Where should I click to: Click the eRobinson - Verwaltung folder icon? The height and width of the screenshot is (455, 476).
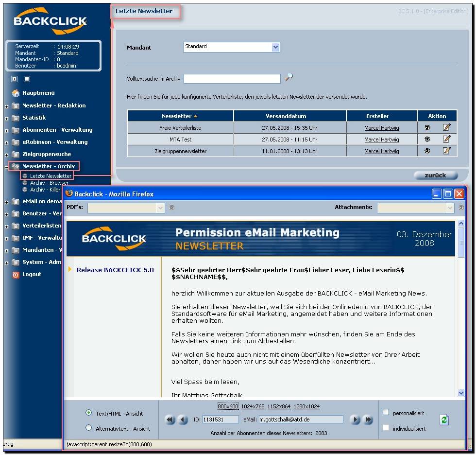click(x=16, y=142)
